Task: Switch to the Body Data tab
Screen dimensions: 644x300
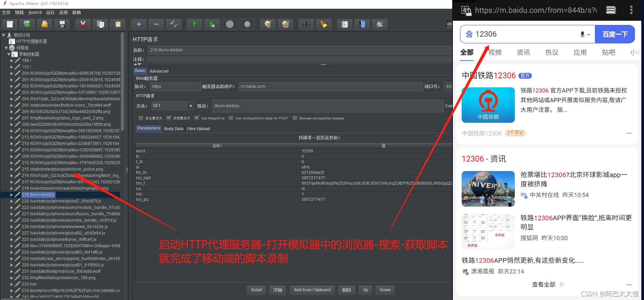Action: 174,128
